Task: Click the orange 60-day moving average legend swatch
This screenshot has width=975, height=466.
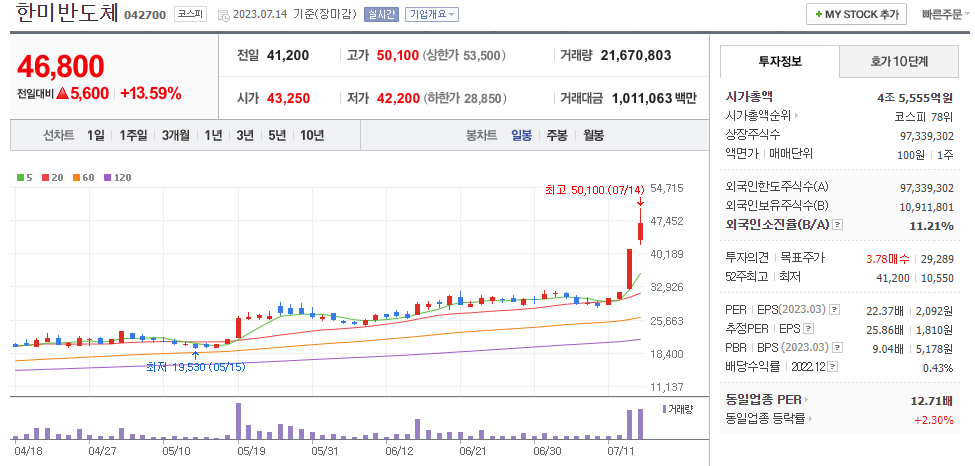Action: pyautogui.click(x=75, y=177)
